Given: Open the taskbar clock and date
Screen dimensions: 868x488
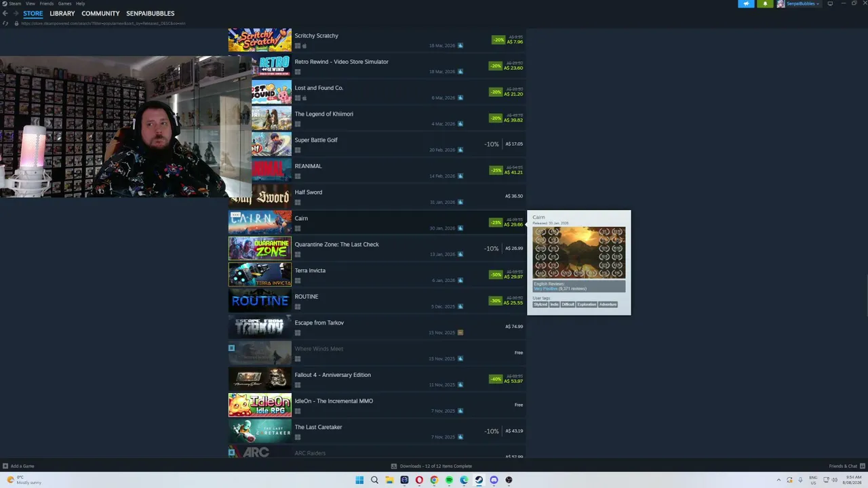Looking at the screenshot, I should click(854, 480).
